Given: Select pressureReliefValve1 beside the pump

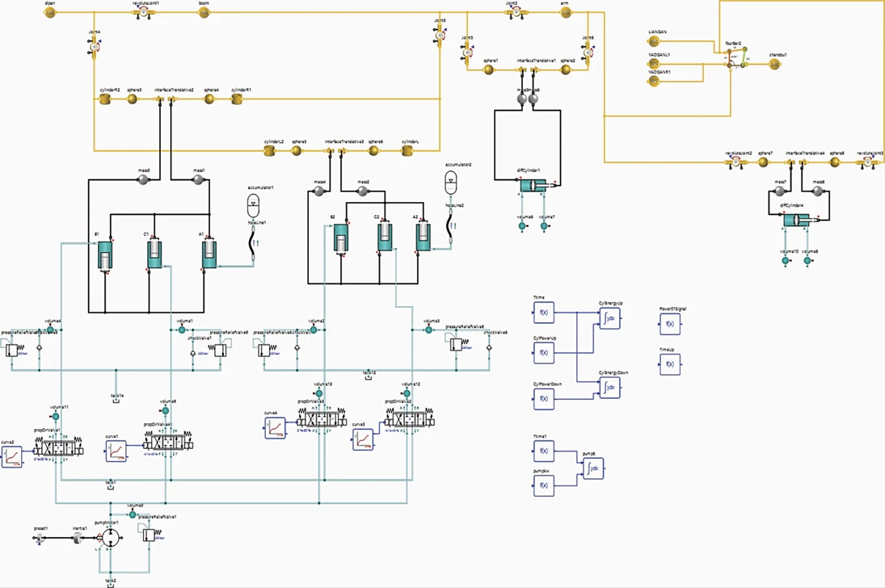Looking at the screenshot, I should tap(150, 533).
